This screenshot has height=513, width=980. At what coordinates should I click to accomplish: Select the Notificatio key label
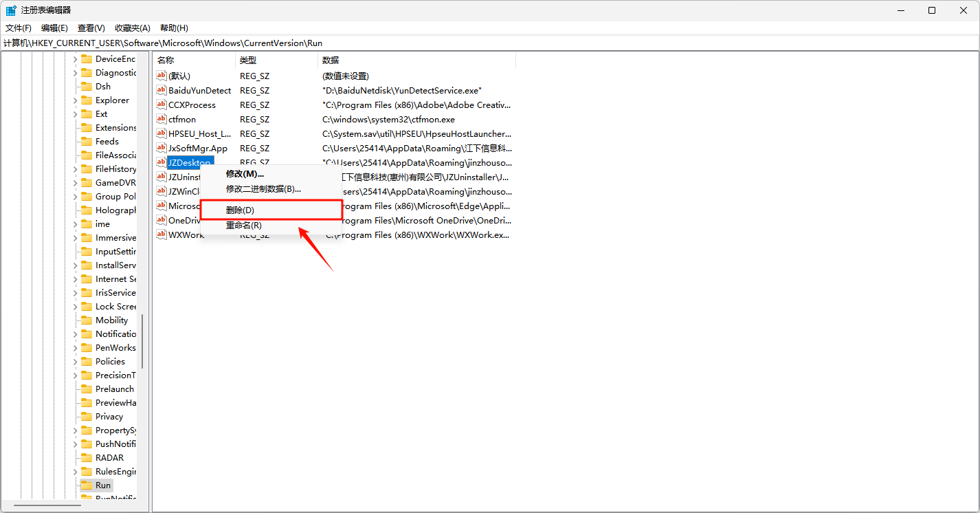(x=115, y=334)
